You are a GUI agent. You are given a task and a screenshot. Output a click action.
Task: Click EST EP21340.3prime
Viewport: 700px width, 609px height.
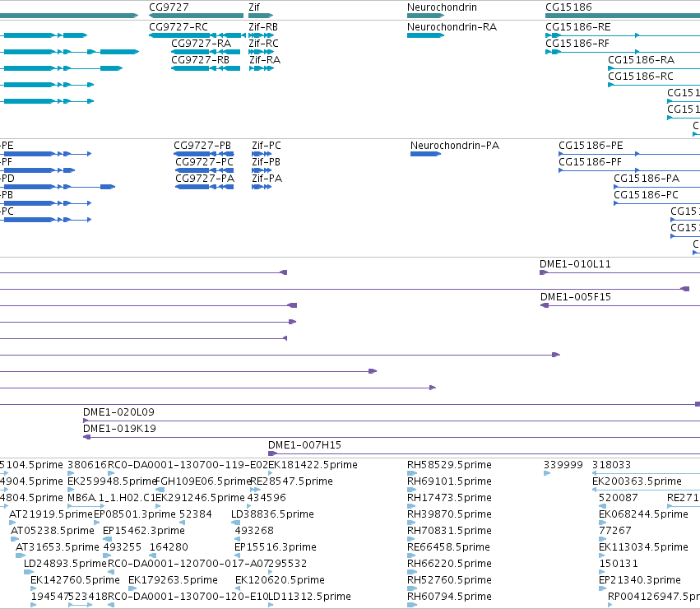coord(640,580)
